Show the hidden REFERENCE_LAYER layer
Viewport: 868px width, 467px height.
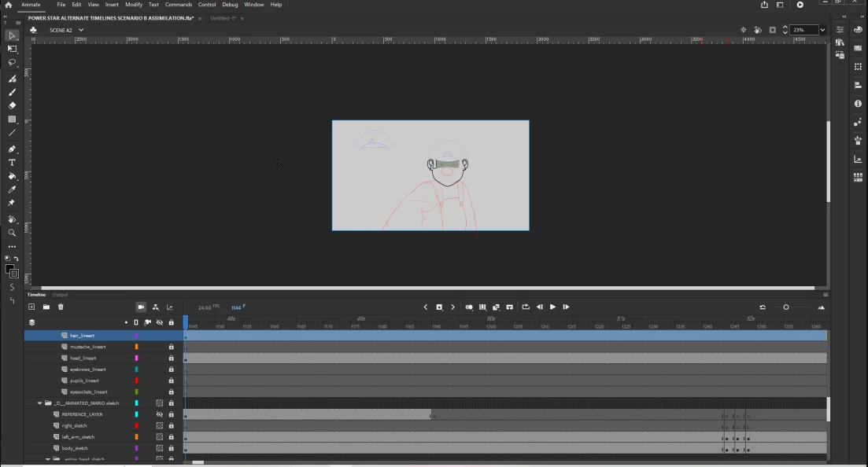160,414
